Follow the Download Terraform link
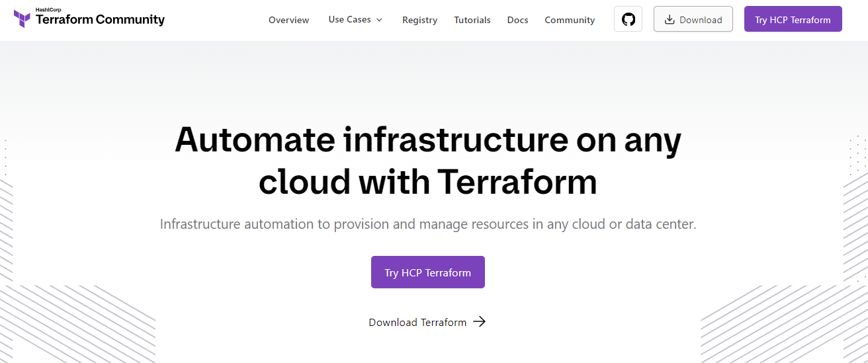Screen dimensions: 868x363 pos(427,322)
